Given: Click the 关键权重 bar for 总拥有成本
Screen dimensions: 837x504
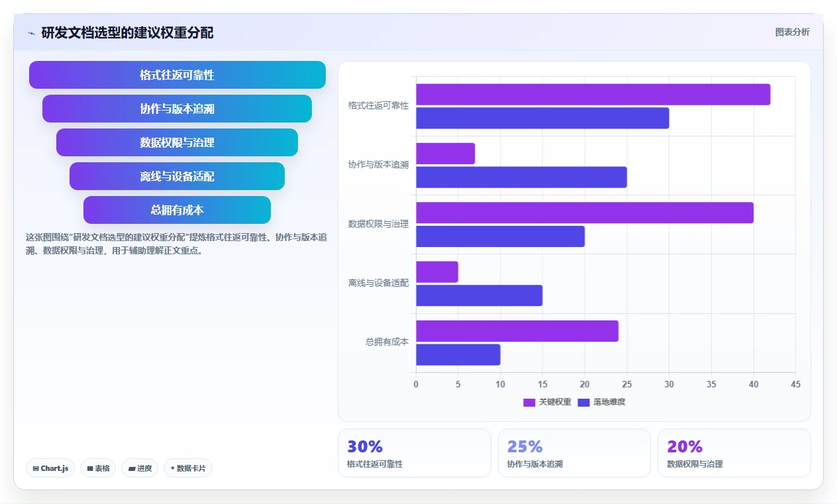Looking at the screenshot, I should [x=517, y=331].
